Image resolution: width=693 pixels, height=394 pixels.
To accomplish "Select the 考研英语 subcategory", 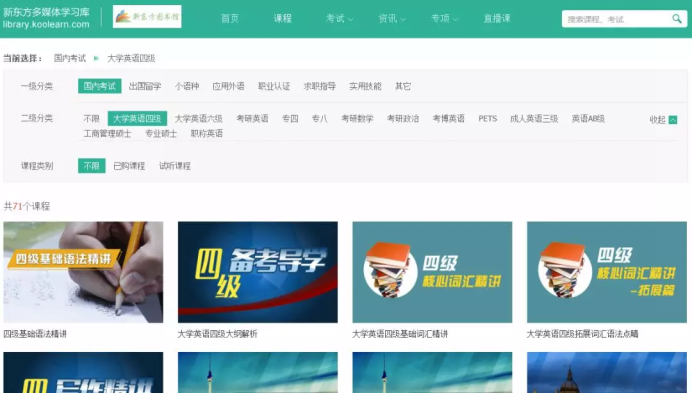I will tap(252, 119).
